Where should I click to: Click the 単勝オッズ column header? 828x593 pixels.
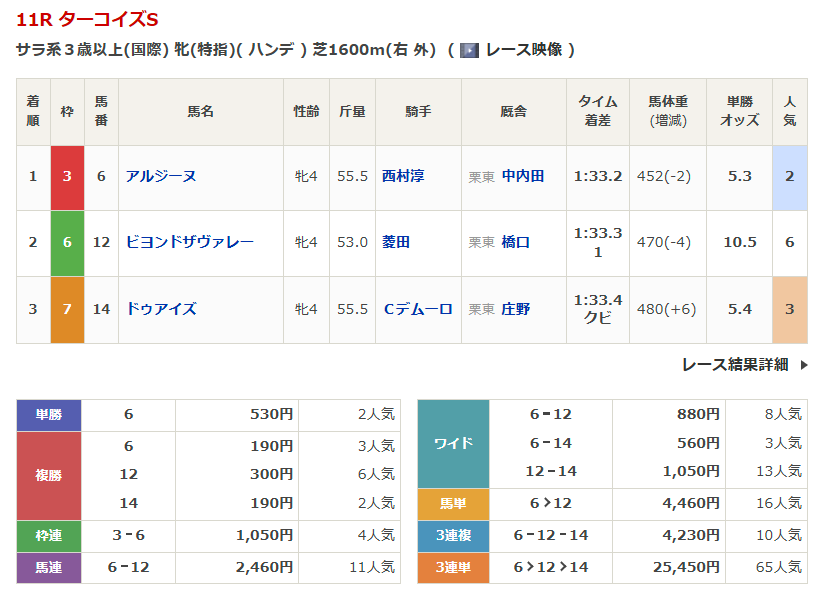[x=739, y=111]
